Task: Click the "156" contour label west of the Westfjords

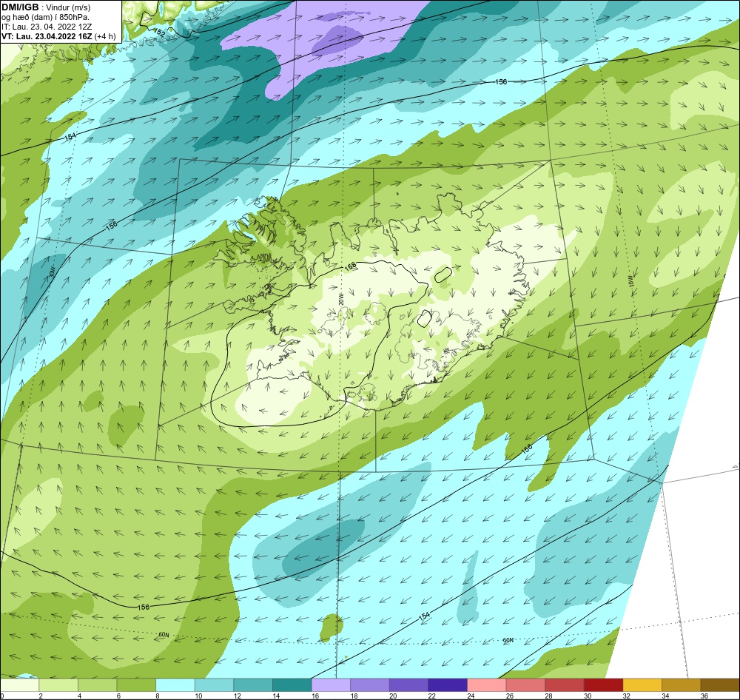Action: coord(112,225)
